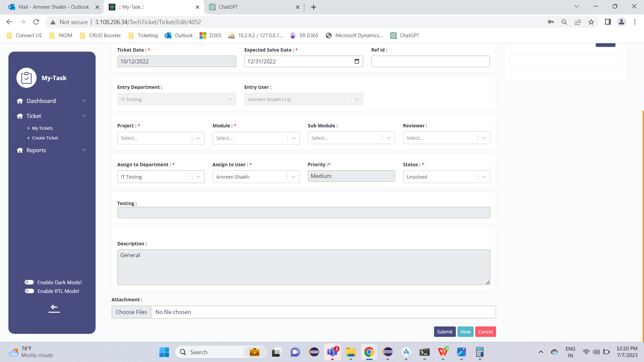This screenshot has height=362, width=644.
Task: Open the Assign to User dropdown
Action: point(256,177)
